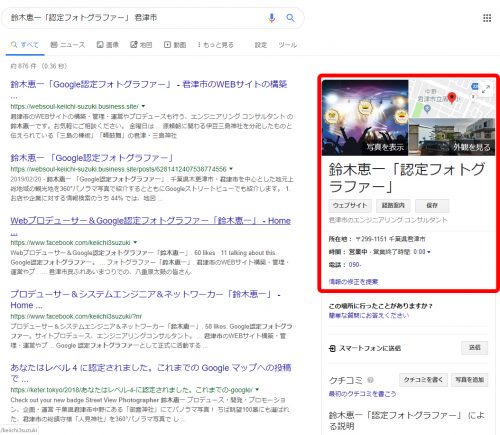Image resolution: width=500 pixels, height=435 pixels.
Task: Switch to the ニュース tab
Action: click(68, 45)
